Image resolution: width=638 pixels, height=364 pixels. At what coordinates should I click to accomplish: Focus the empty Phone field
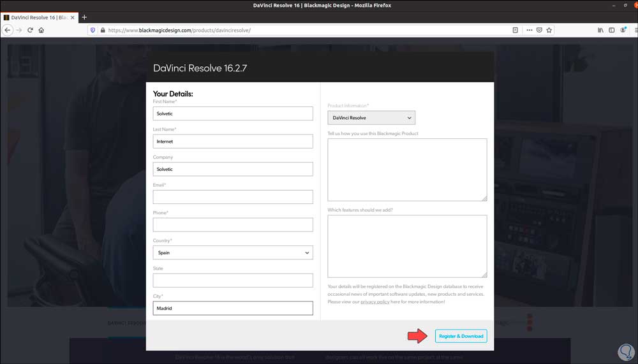233,224
